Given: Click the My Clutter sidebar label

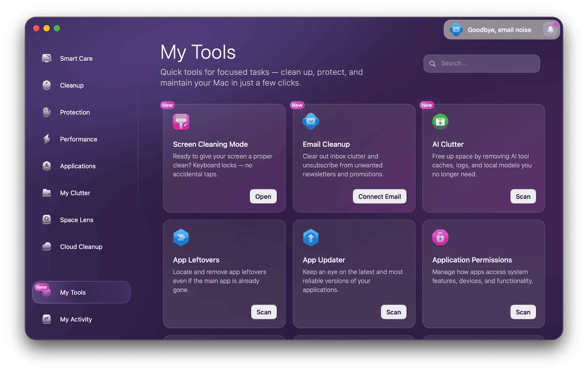Looking at the screenshot, I should point(75,193).
